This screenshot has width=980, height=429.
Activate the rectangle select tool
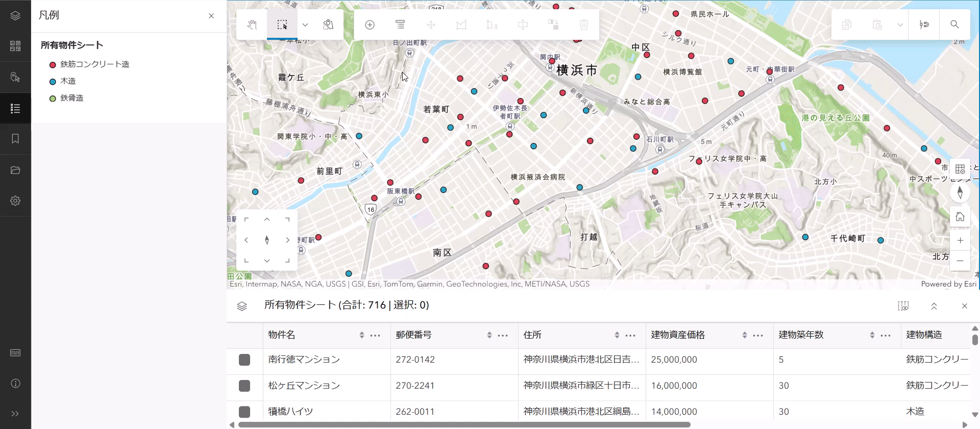[282, 25]
